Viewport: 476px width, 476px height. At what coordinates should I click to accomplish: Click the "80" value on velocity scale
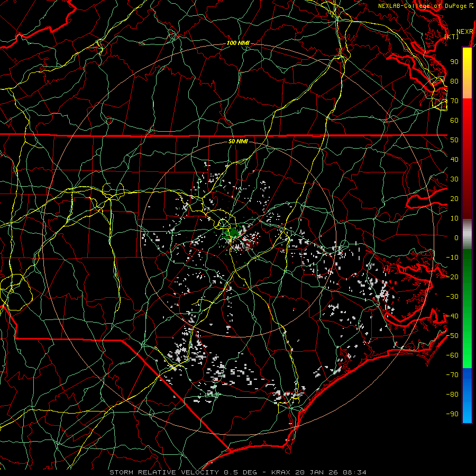(454, 81)
